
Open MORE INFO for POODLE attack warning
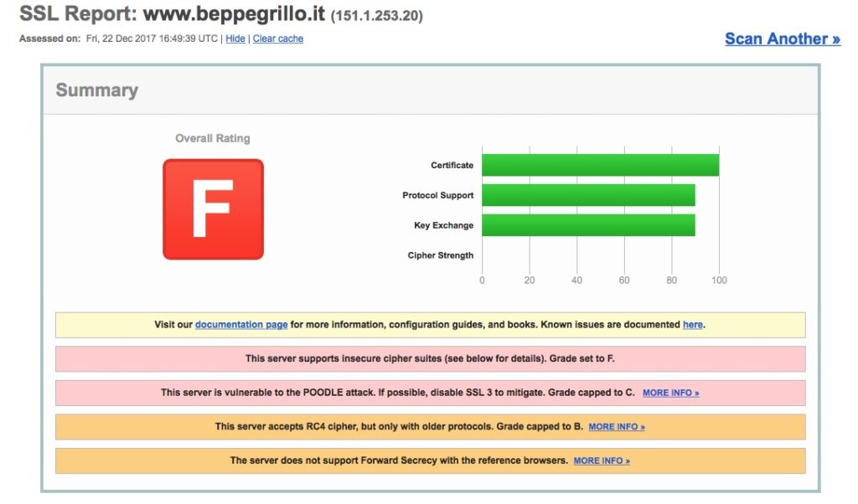coord(671,393)
